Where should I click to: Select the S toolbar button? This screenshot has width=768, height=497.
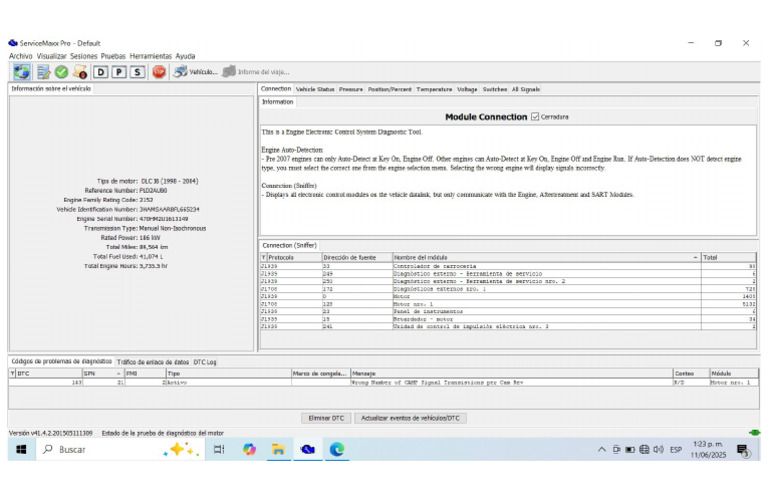(137, 72)
